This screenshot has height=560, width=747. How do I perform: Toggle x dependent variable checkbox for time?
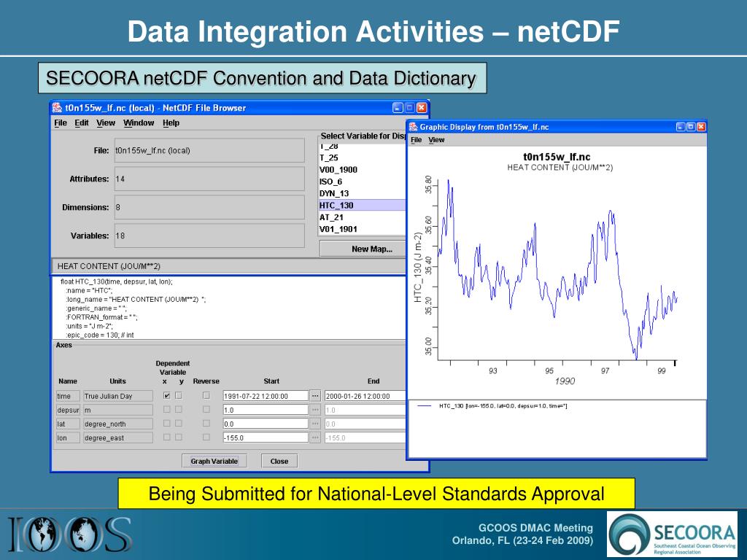tap(167, 395)
